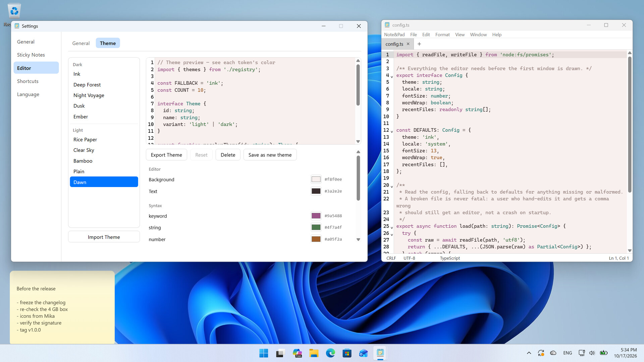The height and width of the screenshot is (362, 644).
Task: Select the Bamboo theme
Action: 104,161
